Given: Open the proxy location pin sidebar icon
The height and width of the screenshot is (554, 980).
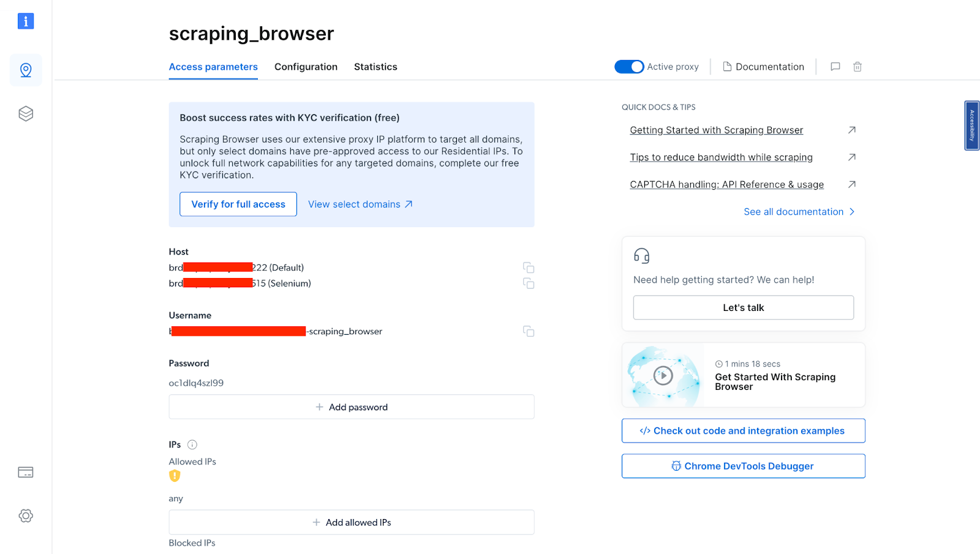Looking at the screenshot, I should pos(26,70).
